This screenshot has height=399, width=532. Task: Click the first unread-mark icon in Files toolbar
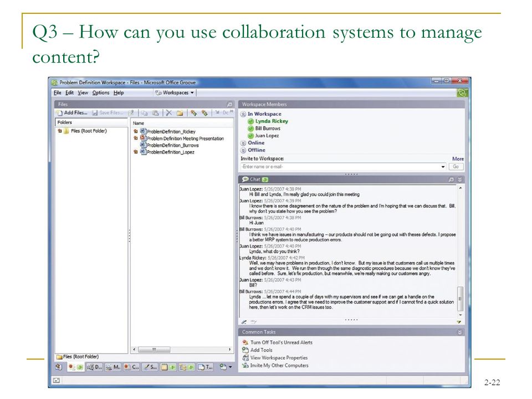pos(194,113)
